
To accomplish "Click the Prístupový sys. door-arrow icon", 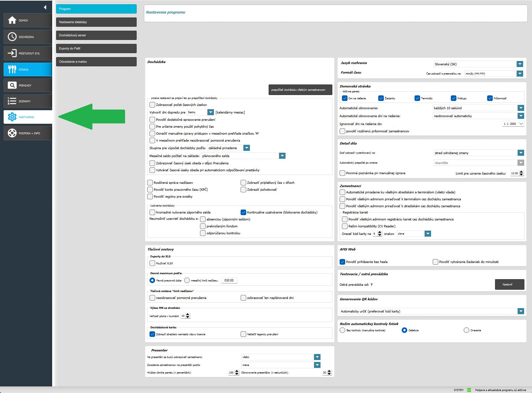I will pyautogui.click(x=12, y=53).
